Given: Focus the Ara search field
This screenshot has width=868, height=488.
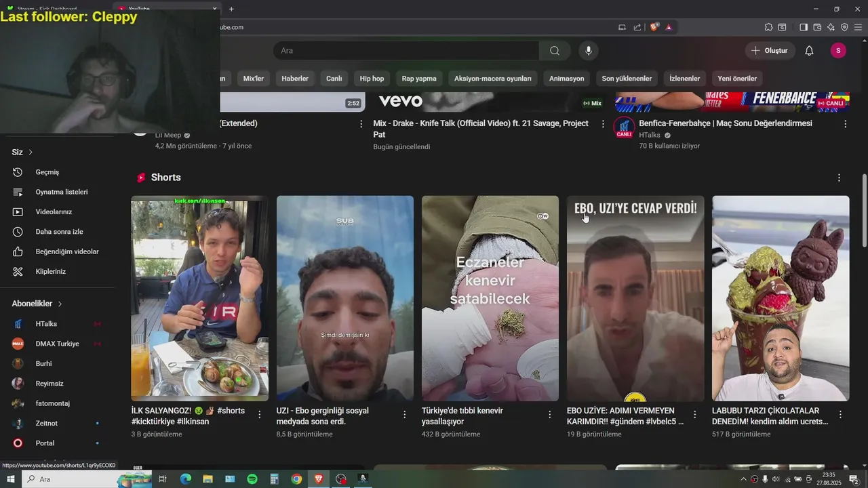Looking at the screenshot, I should 406,51.
